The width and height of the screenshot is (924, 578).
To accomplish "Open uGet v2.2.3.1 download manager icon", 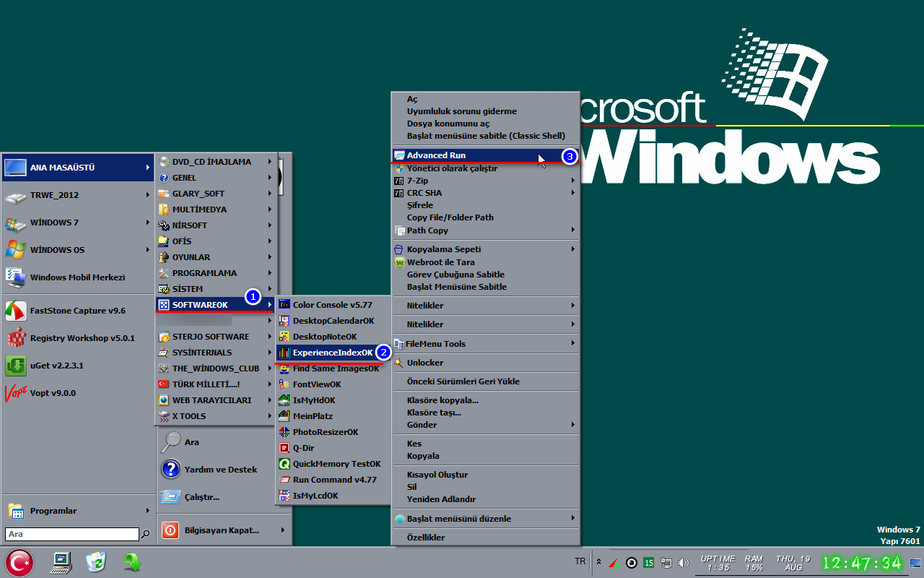I will [16, 366].
